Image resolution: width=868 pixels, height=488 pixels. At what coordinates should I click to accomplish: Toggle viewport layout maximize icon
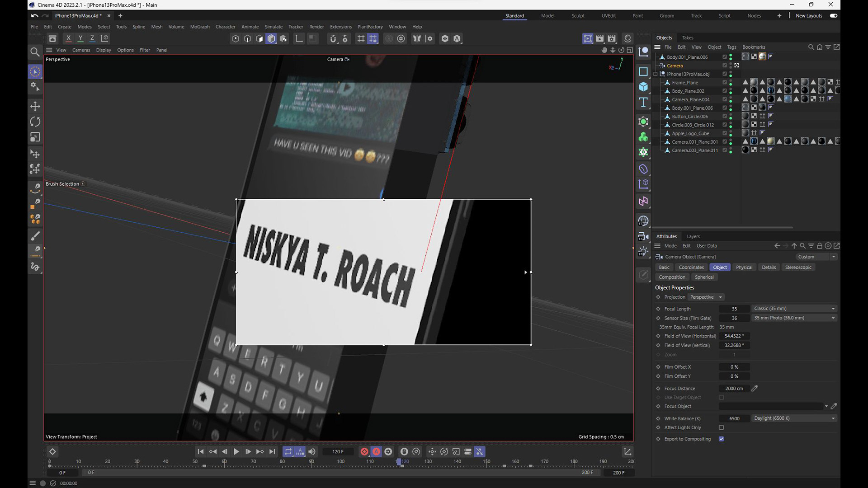(x=630, y=50)
